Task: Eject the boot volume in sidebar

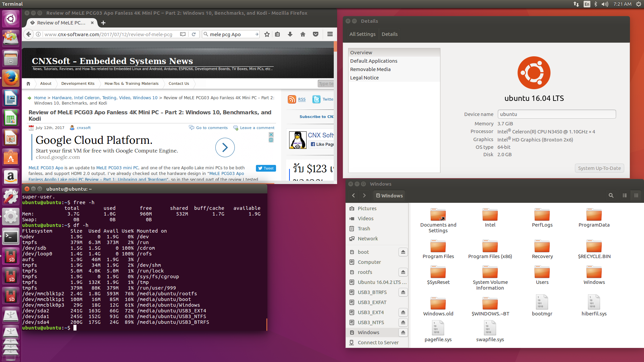Action: pyautogui.click(x=403, y=252)
